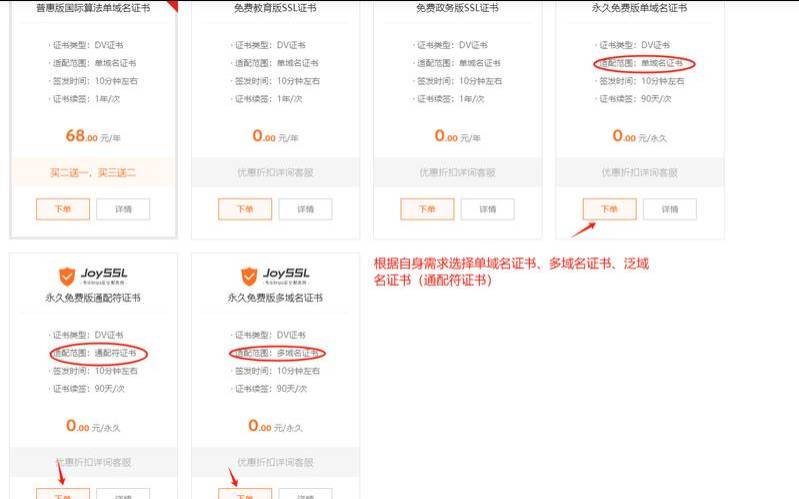Show 详情 for 永久免费版单域名证书

pos(670,209)
